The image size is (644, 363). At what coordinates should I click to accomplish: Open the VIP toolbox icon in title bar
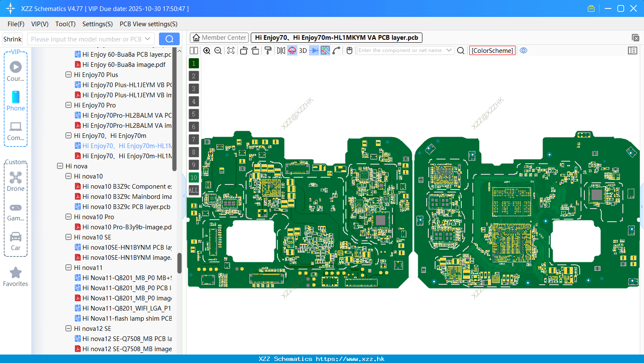pos(591,8)
